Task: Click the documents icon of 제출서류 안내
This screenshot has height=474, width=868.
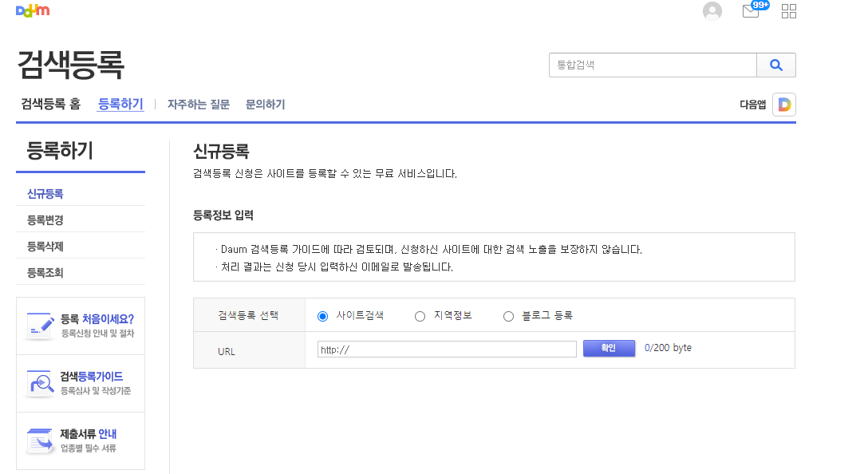Action: 41,440
